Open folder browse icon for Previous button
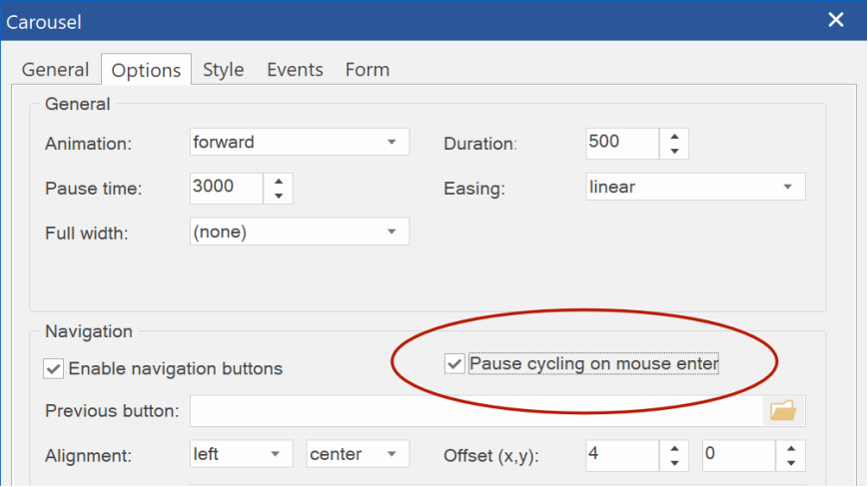This screenshot has height=487, width=868. point(783,411)
